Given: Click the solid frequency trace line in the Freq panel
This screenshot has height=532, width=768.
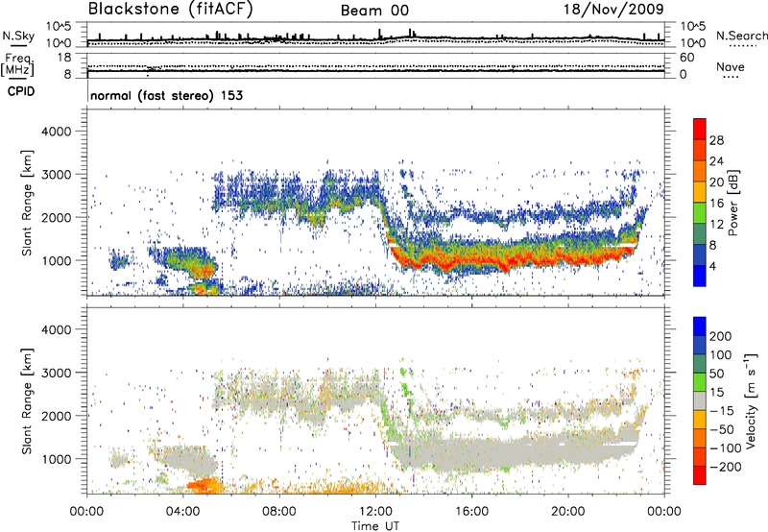Looking at the screenshot, I should [375, 71].
